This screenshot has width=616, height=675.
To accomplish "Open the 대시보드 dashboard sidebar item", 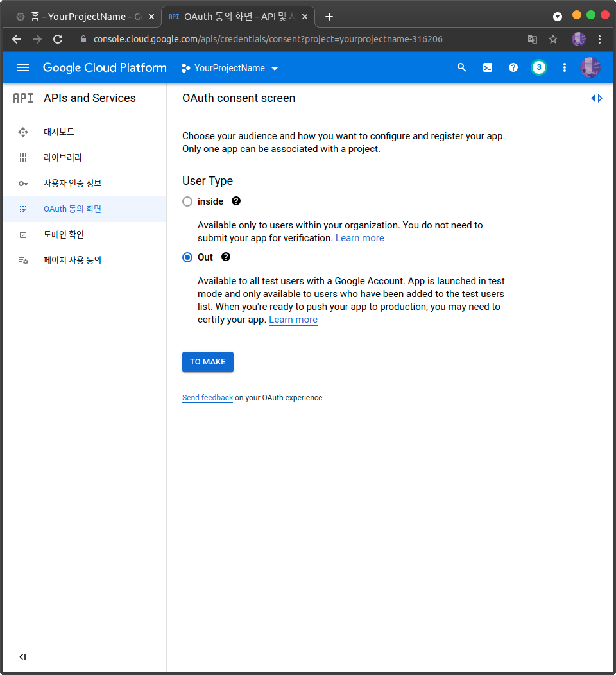I will pyautogui.click(x=84, y=132).
